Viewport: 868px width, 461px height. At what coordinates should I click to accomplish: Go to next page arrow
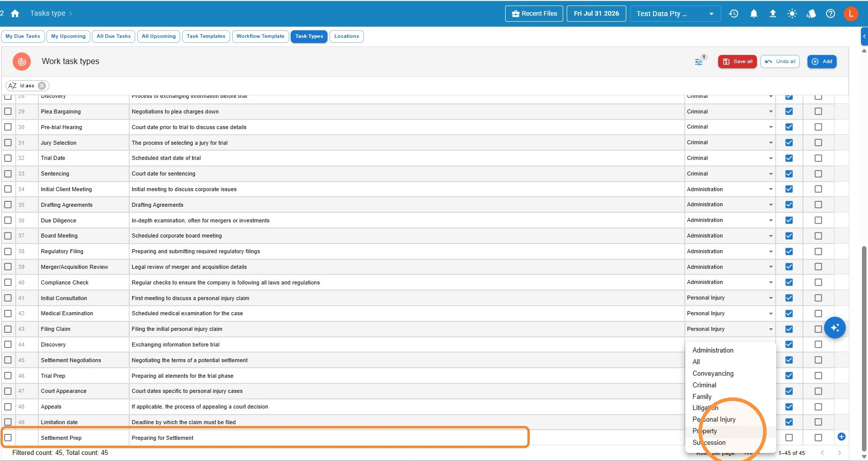coord(839,452)
